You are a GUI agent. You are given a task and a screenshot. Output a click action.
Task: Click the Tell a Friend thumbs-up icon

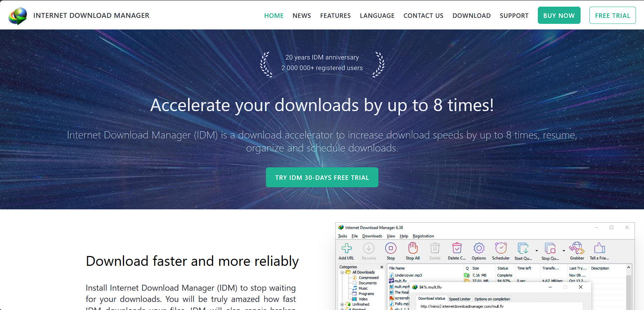[x=600, y=248]
